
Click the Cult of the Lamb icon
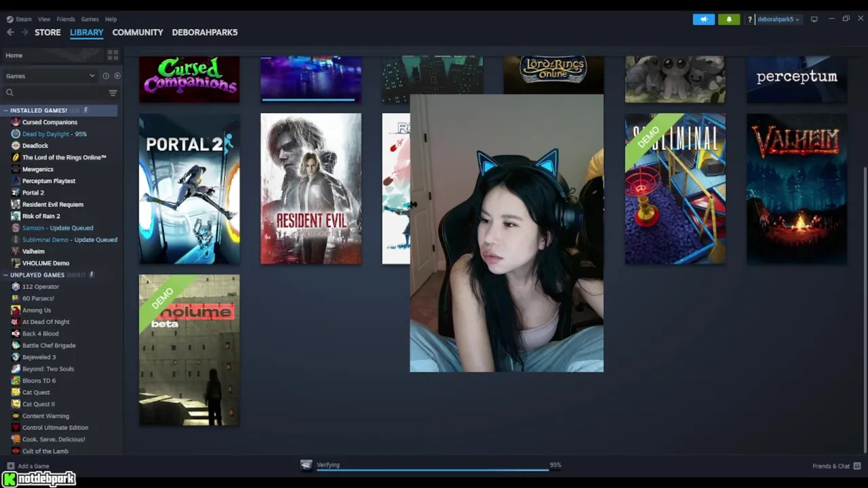[x=16, y=451]
